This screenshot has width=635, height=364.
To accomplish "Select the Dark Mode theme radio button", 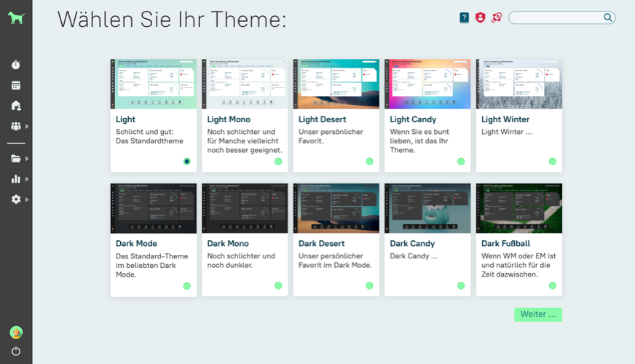I will click(x=187, y=286).
